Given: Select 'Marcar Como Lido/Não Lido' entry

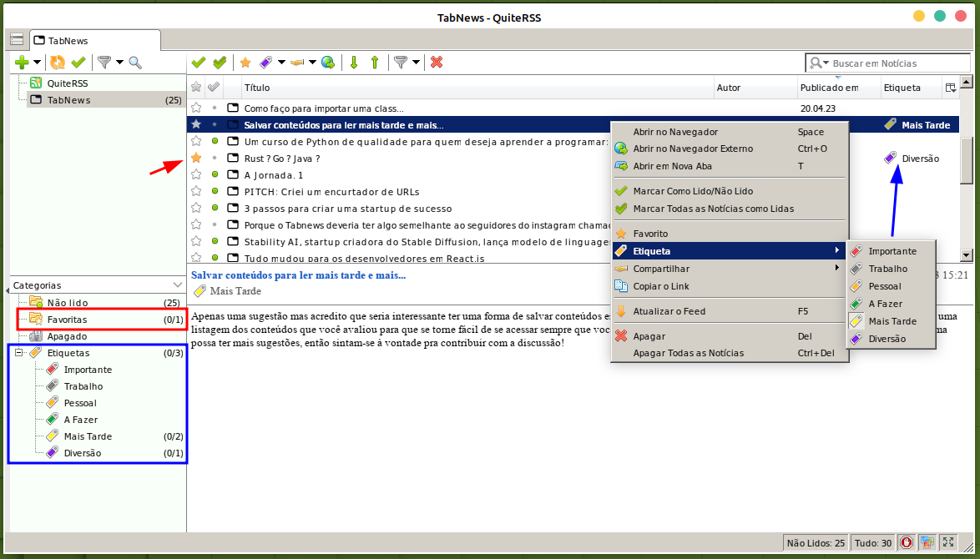Looking at the screenshot, I should [730, 191].
